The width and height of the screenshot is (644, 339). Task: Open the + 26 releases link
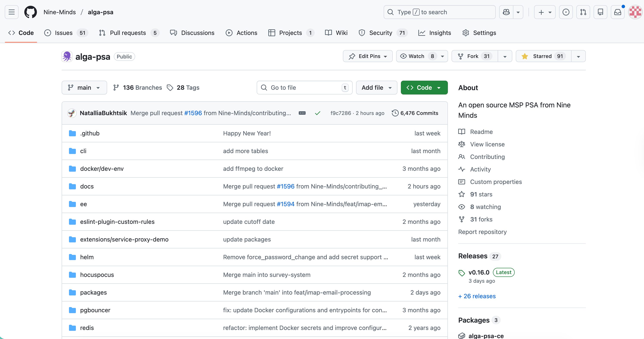[x=477, y=296]
